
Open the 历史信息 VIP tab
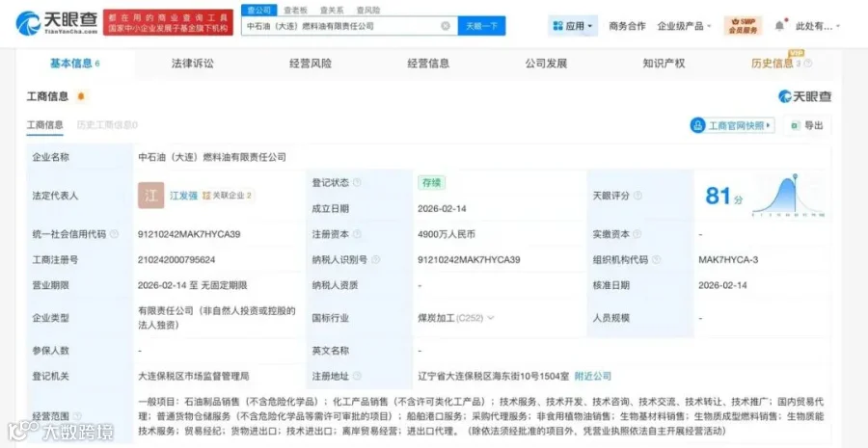click(x=773, y=64)
